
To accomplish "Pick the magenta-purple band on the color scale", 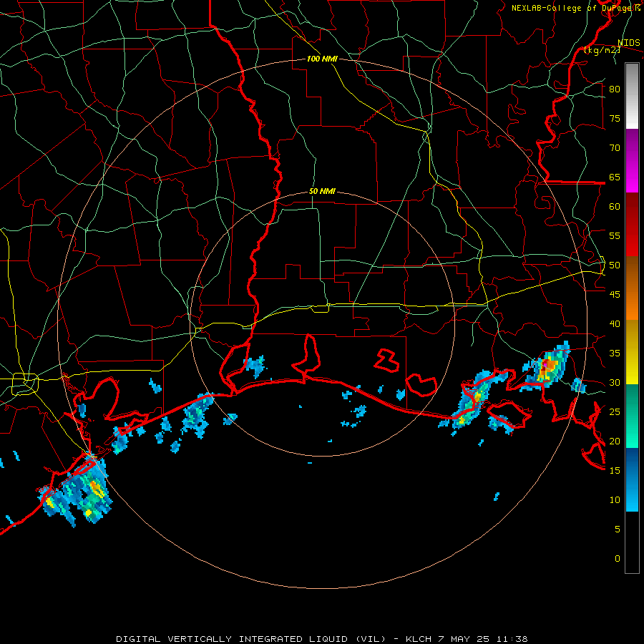I will [632, 161].
